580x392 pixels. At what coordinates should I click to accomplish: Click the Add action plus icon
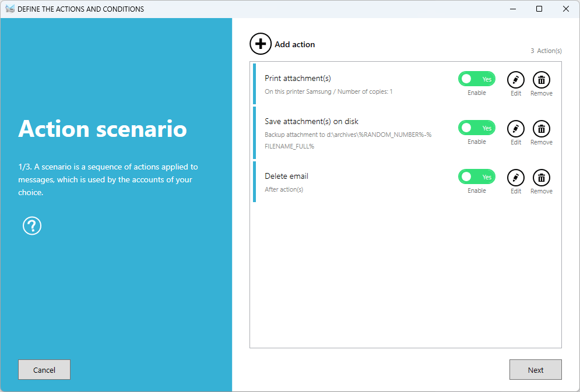click(261, 44)
